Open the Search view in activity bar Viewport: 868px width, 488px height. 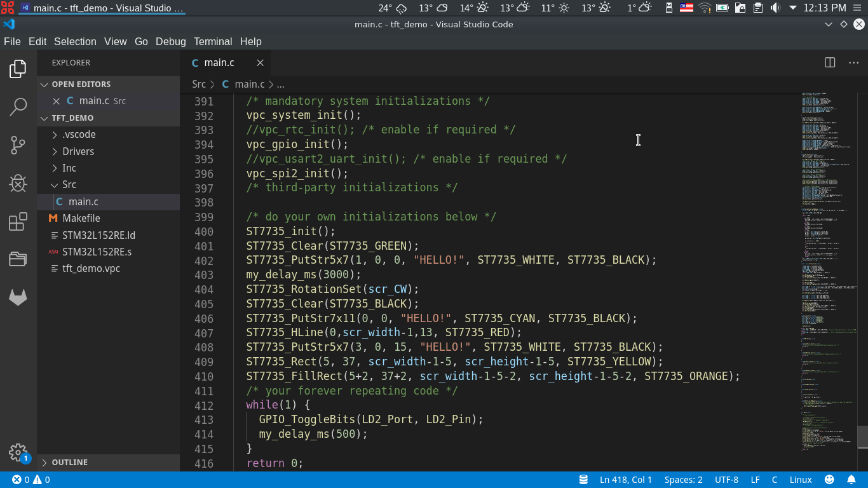[18, 107]
